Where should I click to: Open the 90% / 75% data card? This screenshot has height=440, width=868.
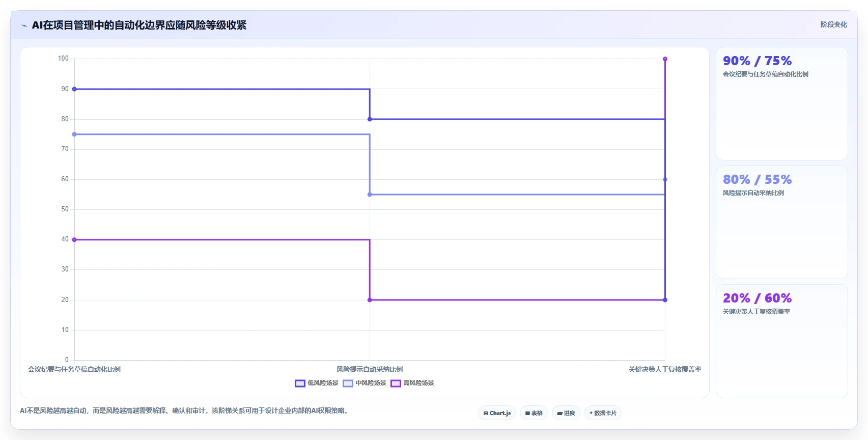(781, 104)
